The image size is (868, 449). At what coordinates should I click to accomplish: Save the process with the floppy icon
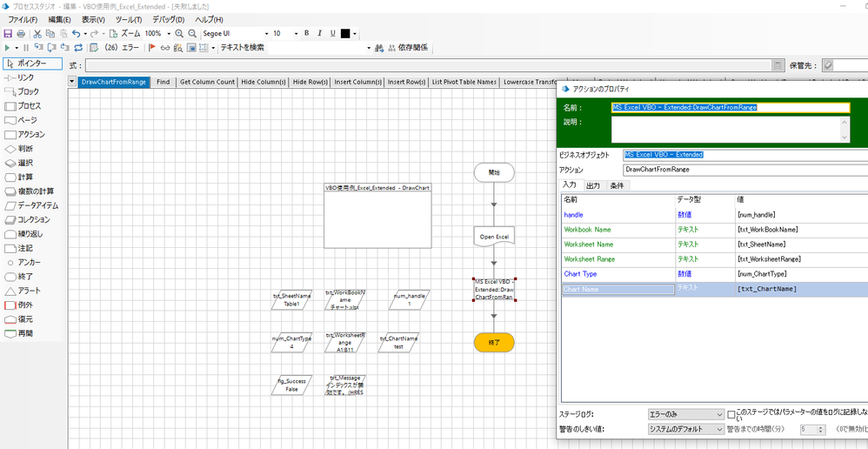pyautogui.click(x=9, y=33)
